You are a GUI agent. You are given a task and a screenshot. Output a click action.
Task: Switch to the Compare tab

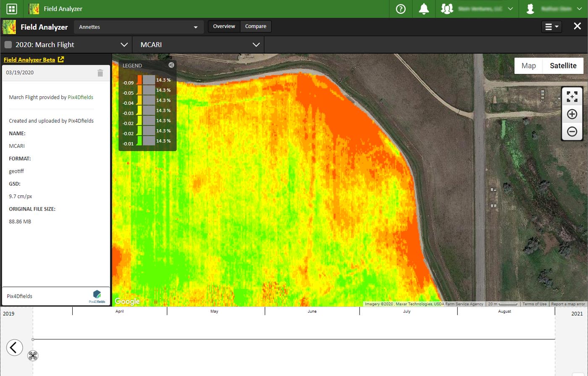coord(255,26)
